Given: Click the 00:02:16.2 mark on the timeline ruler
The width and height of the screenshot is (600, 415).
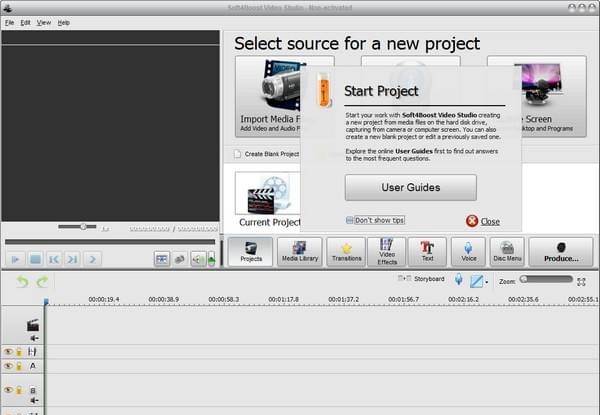Looking at the screenshot, I should [x=463, y=299].
